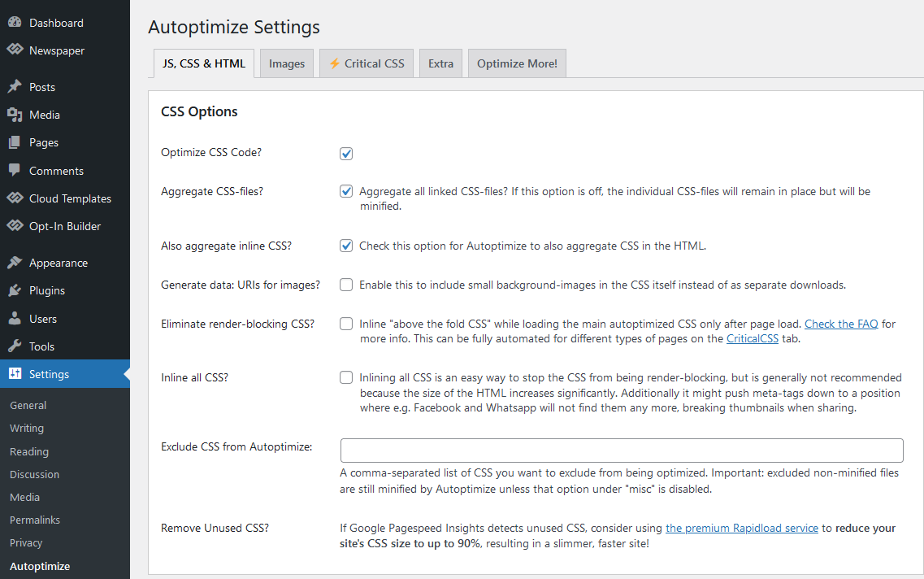
Task: Open Autoptimize settings submenu item
Action: coord(40,566)
